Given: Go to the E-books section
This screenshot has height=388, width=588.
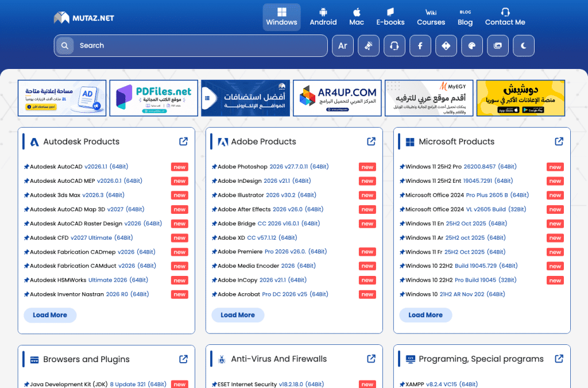Looking at the screenshot, I should (390, 17).
